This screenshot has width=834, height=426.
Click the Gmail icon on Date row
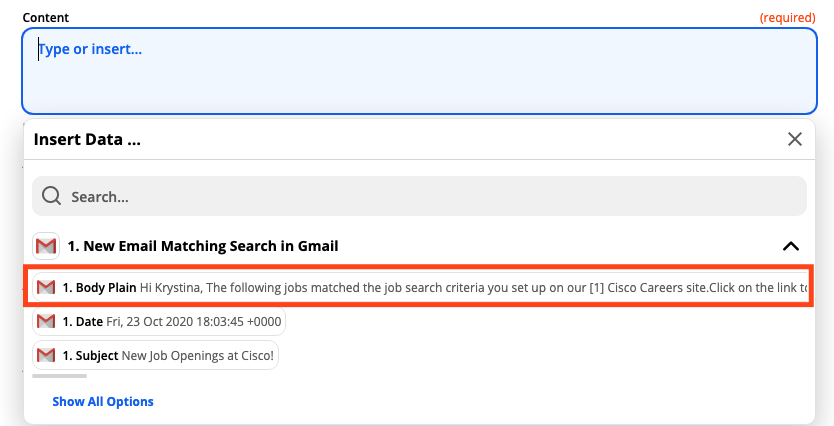(46, 321)
